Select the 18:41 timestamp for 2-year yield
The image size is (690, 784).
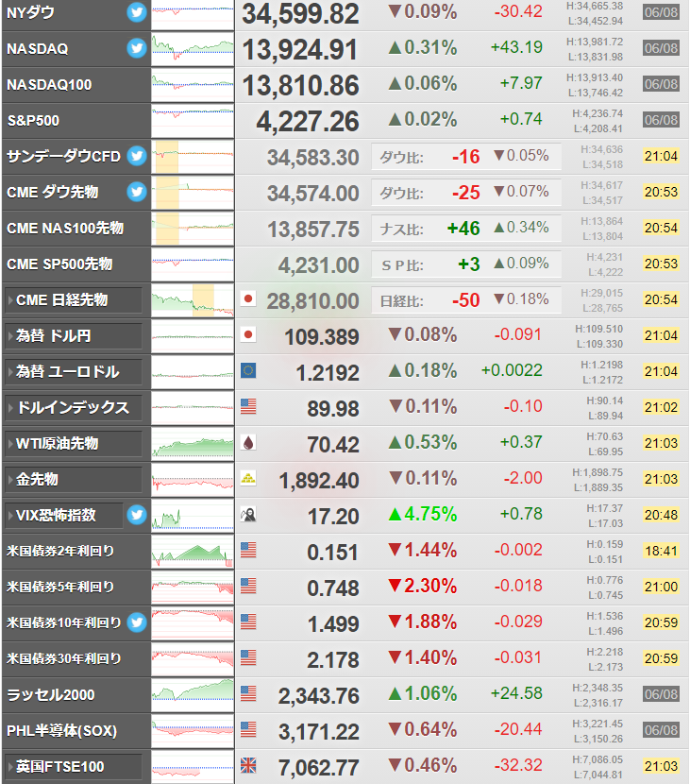661,551
